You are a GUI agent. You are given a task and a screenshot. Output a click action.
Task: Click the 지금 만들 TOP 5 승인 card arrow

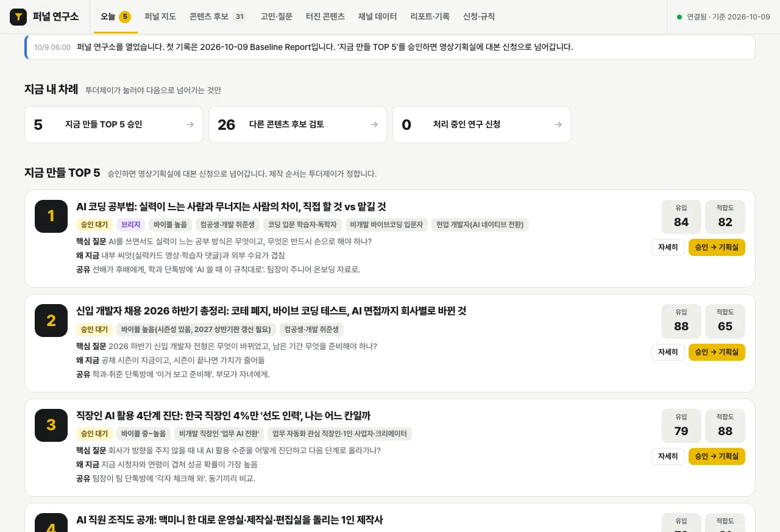coord(190,124)
